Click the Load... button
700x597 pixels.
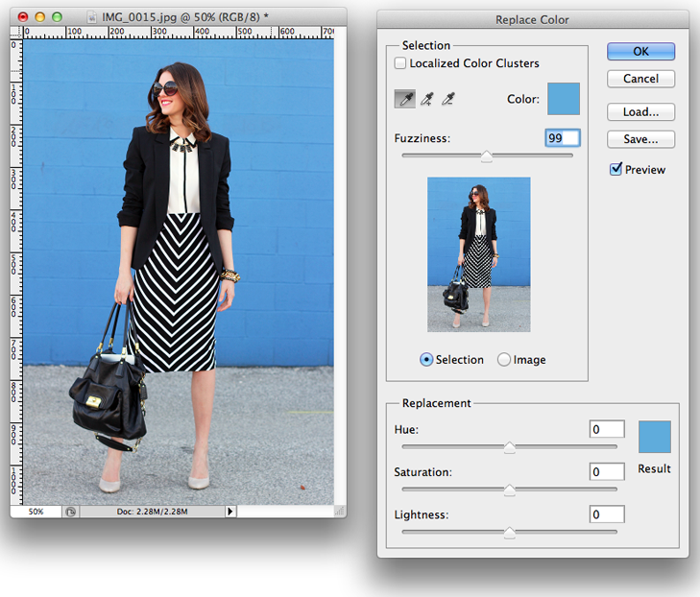pos(640,112)
